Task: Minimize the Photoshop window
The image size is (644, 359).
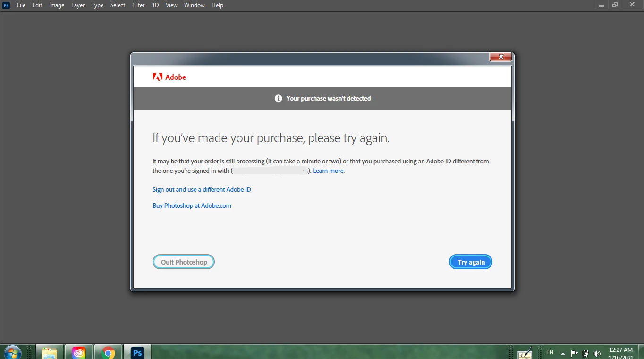Action: [x=602, y=5]
